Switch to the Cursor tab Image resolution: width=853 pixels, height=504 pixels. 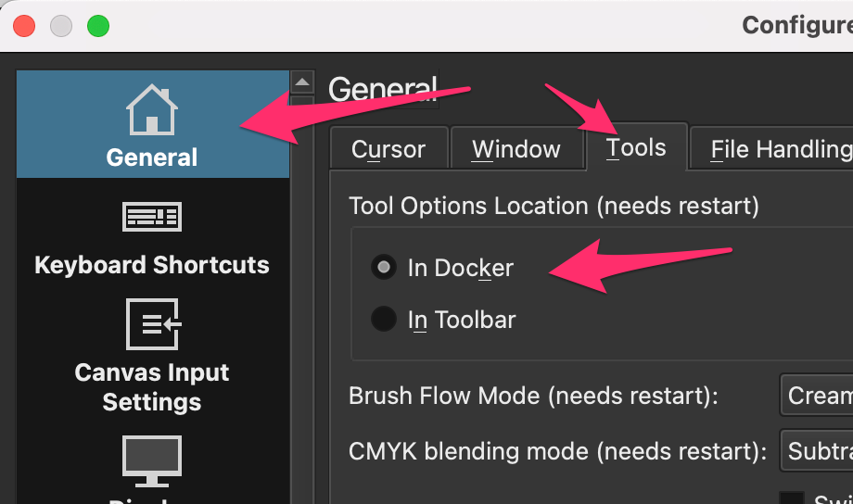(x=388, y=149)
